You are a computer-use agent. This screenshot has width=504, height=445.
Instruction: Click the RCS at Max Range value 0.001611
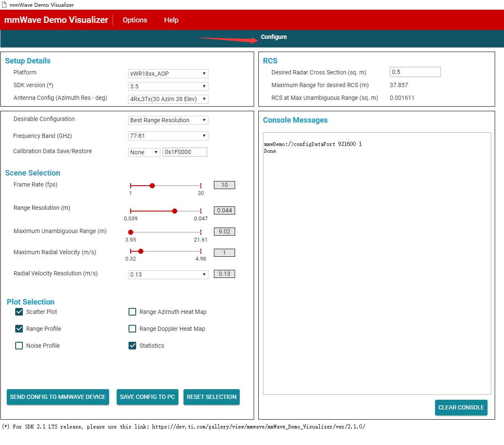click(402, 98)
